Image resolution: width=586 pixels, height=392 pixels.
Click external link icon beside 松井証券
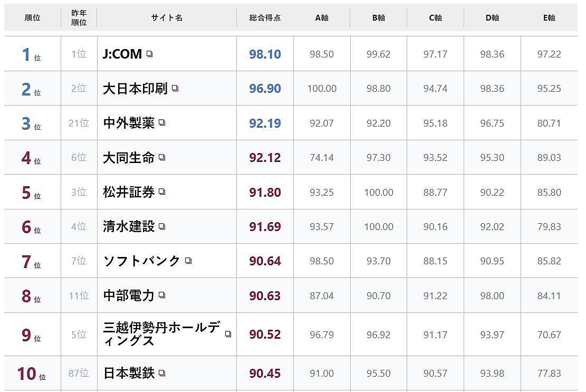(x=162, y=192)
